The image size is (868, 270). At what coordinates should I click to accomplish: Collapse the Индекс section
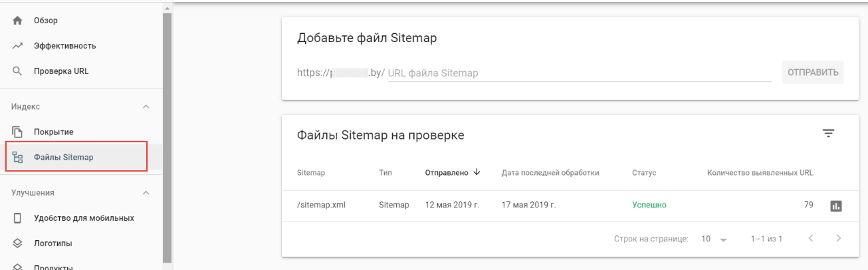[x=146, y=106]
